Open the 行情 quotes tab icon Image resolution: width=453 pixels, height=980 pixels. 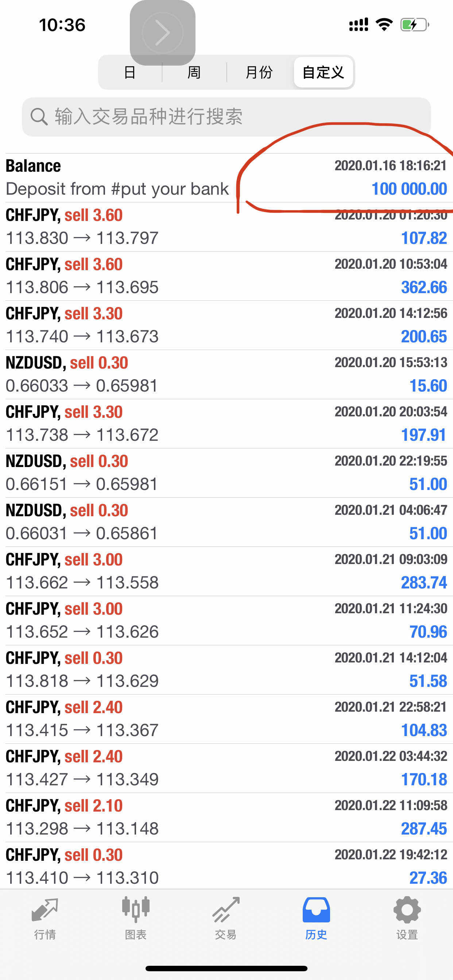tap(45, 910)
